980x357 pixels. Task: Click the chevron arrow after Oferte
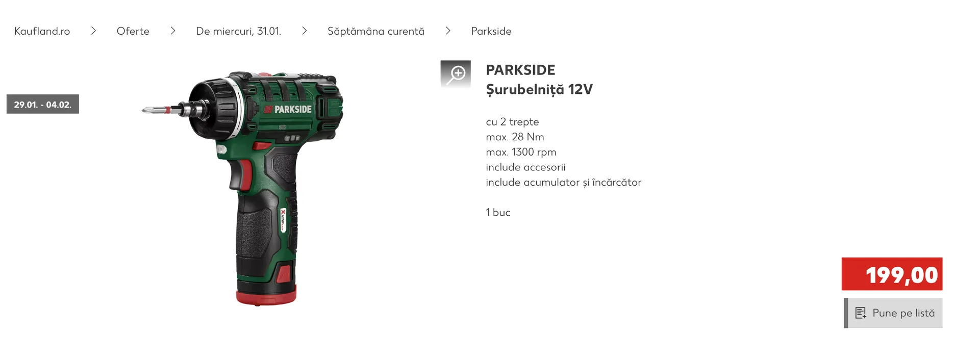click(173, 31)
